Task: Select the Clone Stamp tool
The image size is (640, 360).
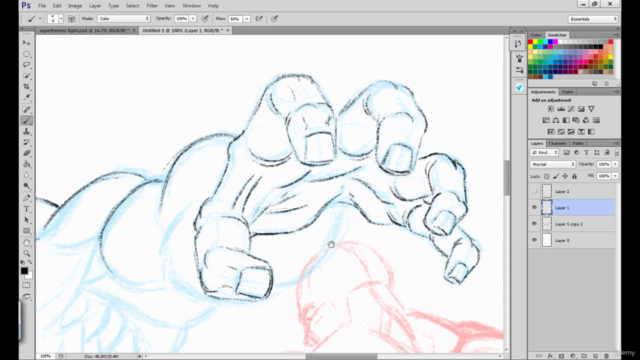Action: (27, 131)
